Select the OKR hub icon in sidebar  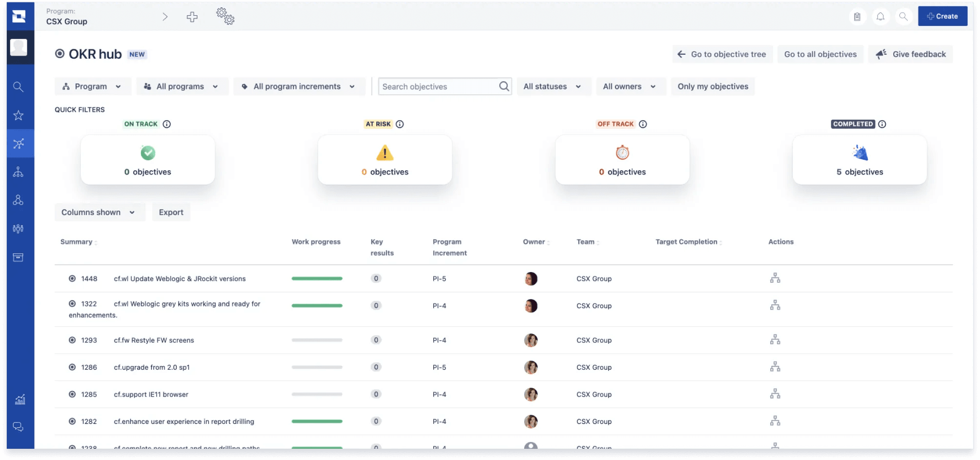click(19, 143)
